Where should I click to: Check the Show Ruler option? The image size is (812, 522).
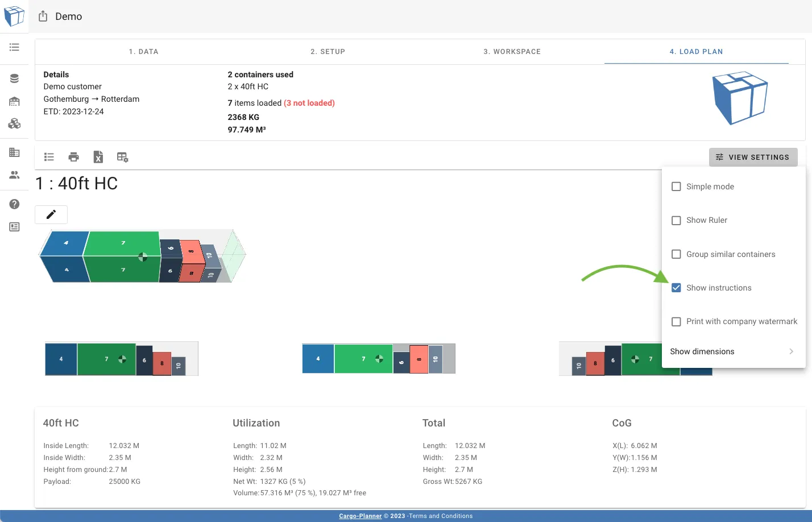(x=676, y=220)
